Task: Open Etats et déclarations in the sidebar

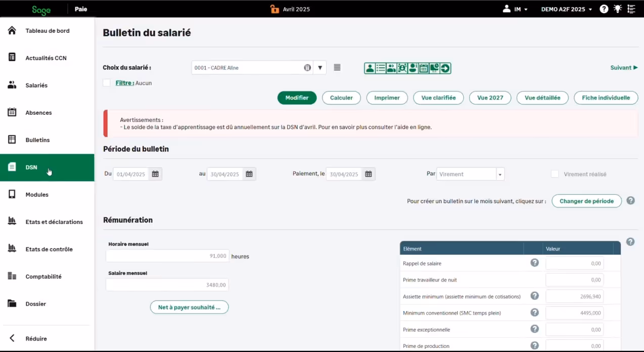Action: click(47, 222)
